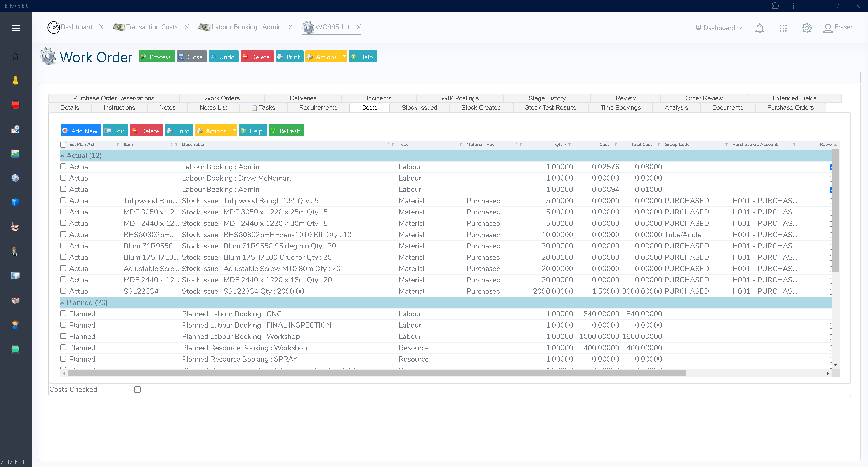
Task: Open the nine-dot apps grid
Action: 783,28
